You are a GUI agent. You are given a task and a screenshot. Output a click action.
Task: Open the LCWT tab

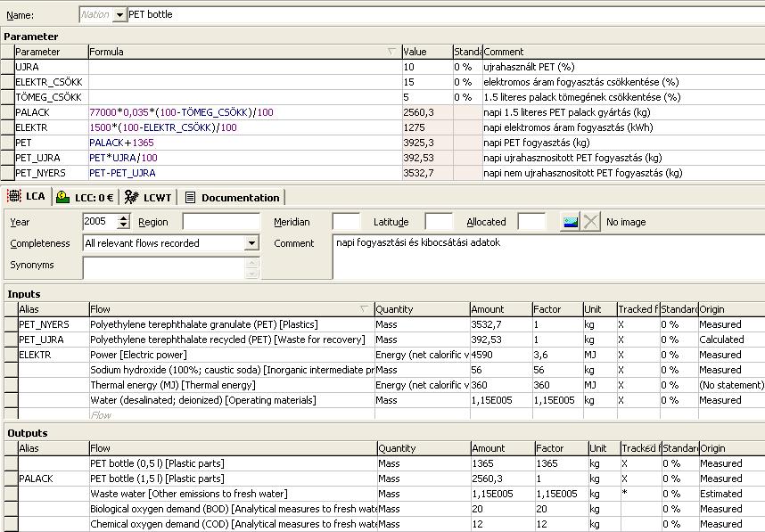point(148,198)
